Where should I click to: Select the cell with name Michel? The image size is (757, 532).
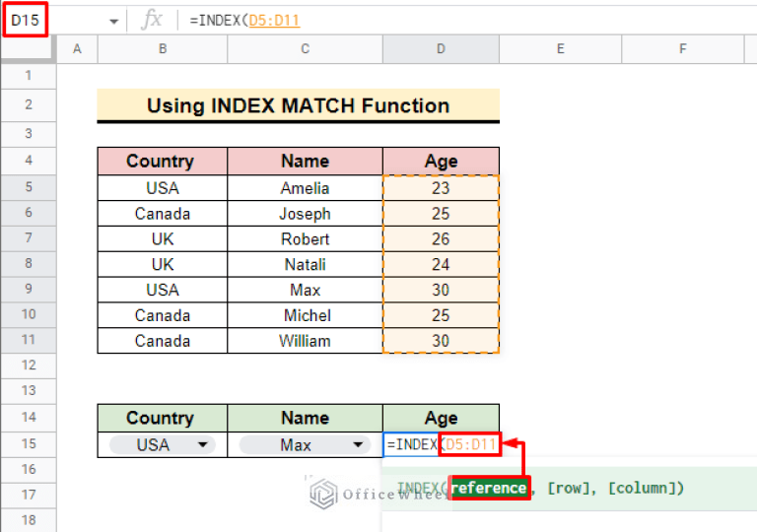coord(305,315)
